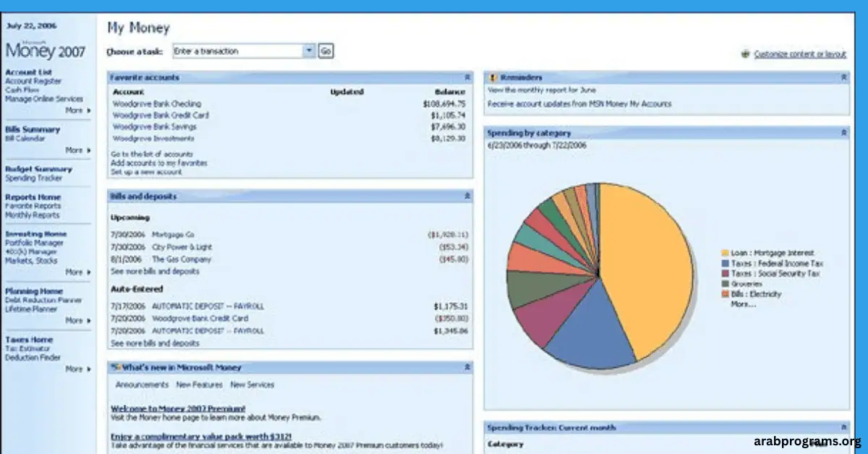The width and height of the screenshot is (868, 454).
Task: Open Woodgrove Bank Savings account
Action: pyautogui.click(x=154, y=127)
